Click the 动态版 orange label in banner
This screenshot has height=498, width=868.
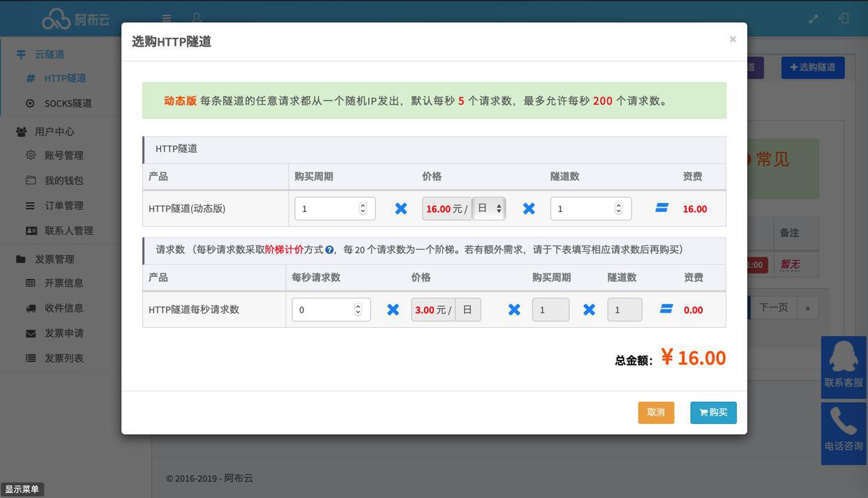tap(180, 100)
